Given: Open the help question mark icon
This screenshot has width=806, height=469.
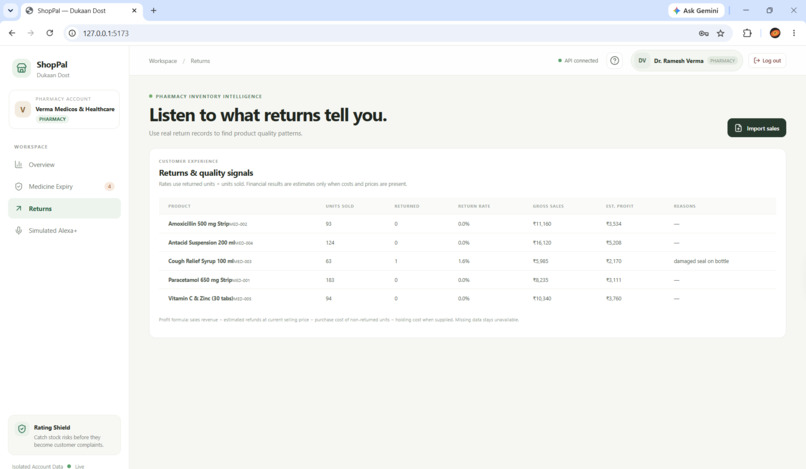Looking at the screenshot, I should [x=614, y=61].
